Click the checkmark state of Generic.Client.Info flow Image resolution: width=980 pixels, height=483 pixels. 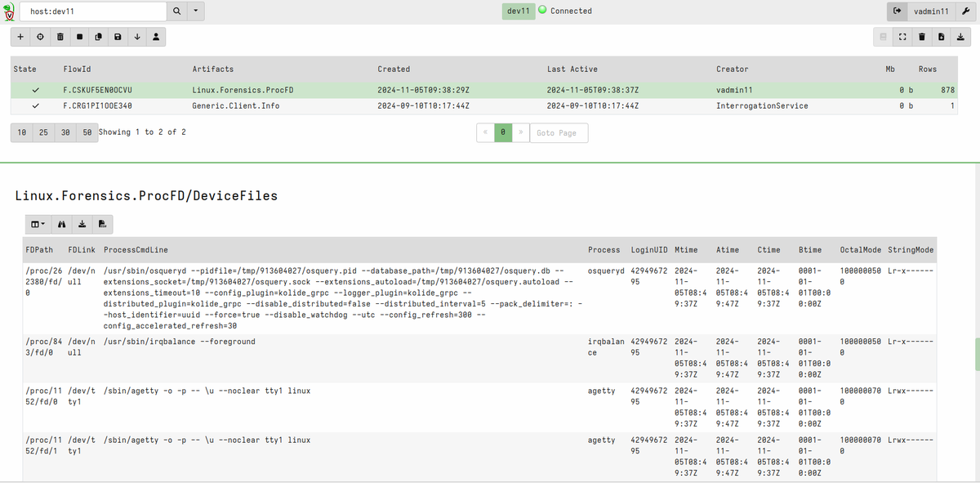click(x=34, y=106)
